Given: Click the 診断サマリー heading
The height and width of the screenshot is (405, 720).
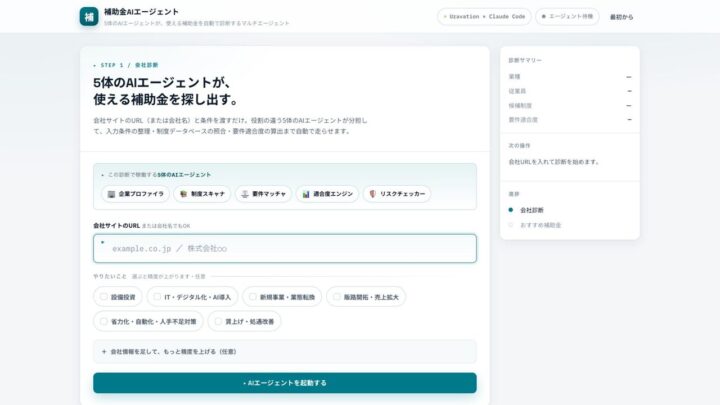Looking at the screenshot, I should point(525,60).
